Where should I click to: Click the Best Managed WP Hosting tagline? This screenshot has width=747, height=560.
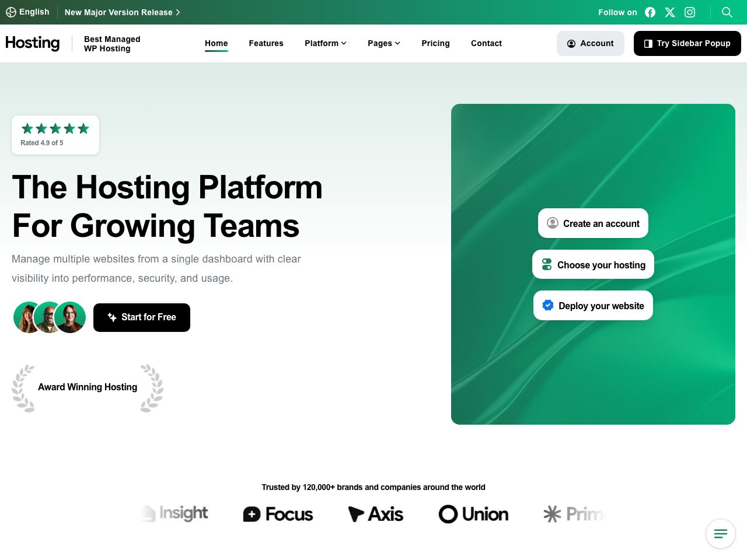(x=112, y=44)
